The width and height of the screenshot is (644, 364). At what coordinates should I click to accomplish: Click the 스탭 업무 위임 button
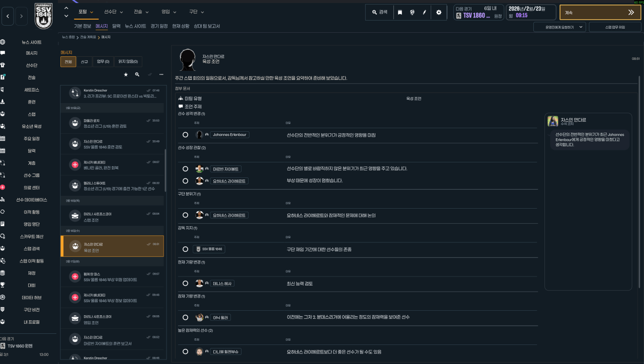tap(615, 27)
